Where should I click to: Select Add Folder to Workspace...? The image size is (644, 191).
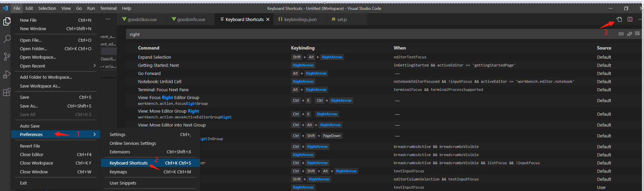(x=56, y=77)
